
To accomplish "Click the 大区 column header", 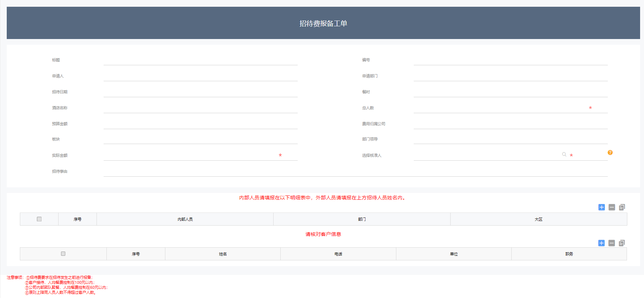I will click(539, 219).
